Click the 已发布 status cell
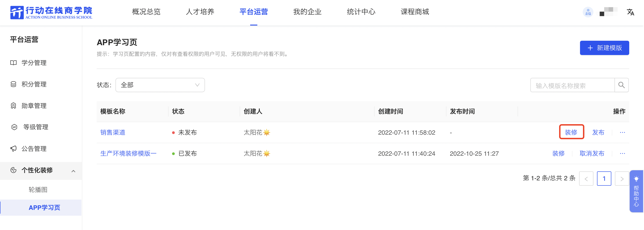Image resolution: width=644 pixels, height=230 pixels. pos(185,153)
